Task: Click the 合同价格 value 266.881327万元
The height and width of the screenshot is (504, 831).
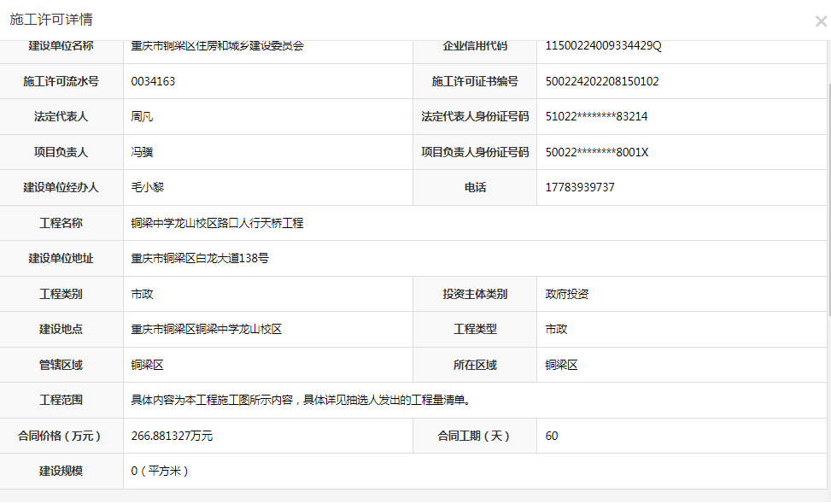Action: pos(172,436)
